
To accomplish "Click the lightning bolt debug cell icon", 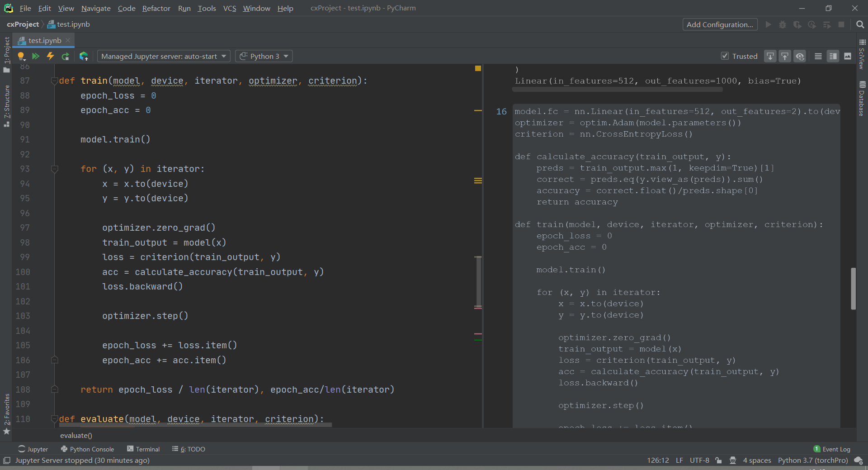I will click(51, 56).
